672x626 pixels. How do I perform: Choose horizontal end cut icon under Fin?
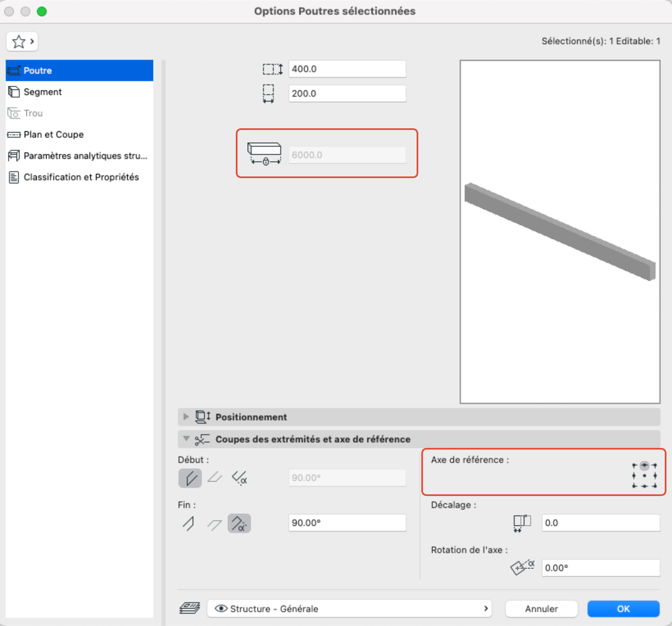(214, 524)
